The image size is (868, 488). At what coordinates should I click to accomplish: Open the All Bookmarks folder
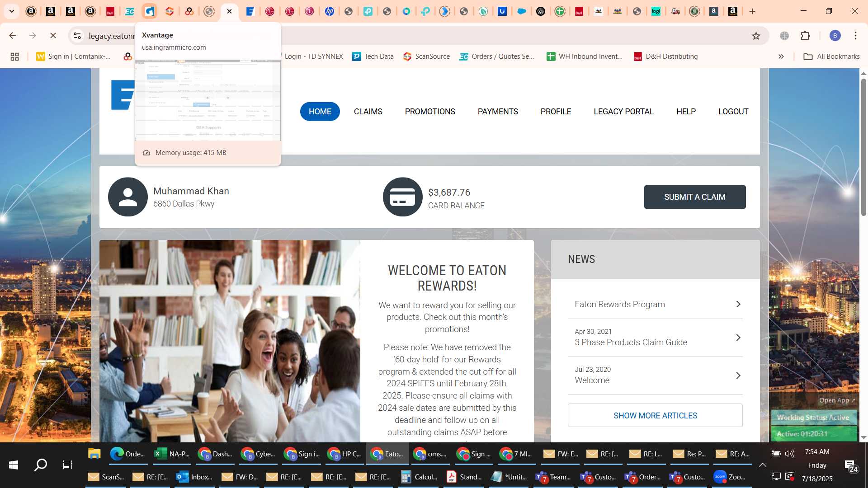(831, 56)
